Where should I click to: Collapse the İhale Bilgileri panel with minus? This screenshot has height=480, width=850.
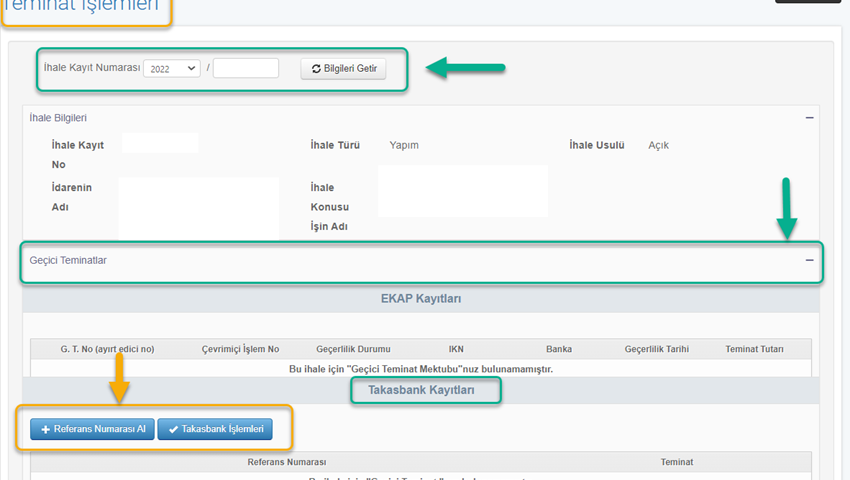(809, 118)
